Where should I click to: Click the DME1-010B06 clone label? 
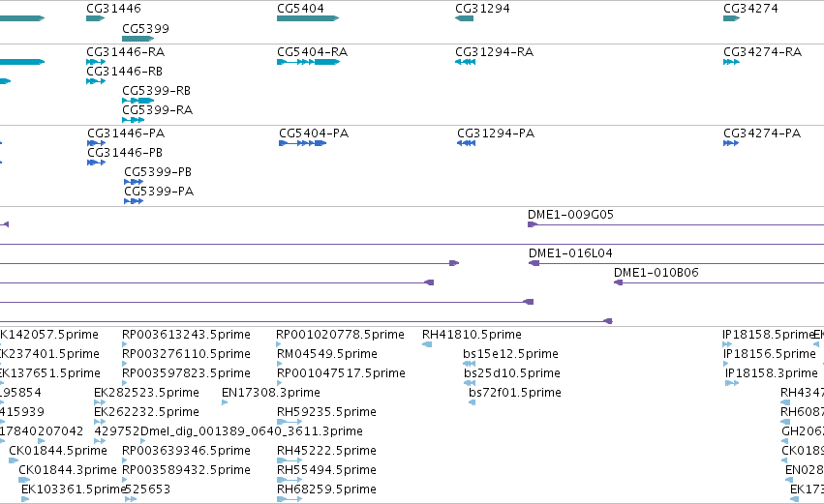point(656,273)
